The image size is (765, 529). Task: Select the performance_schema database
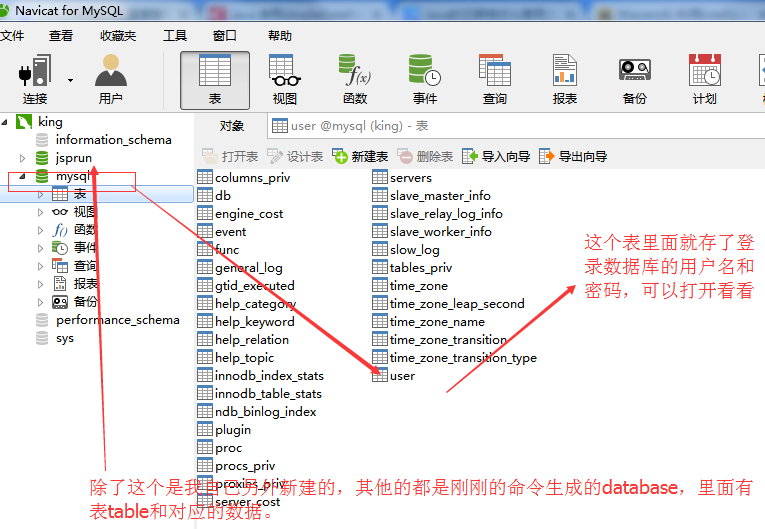click(108, 320)
